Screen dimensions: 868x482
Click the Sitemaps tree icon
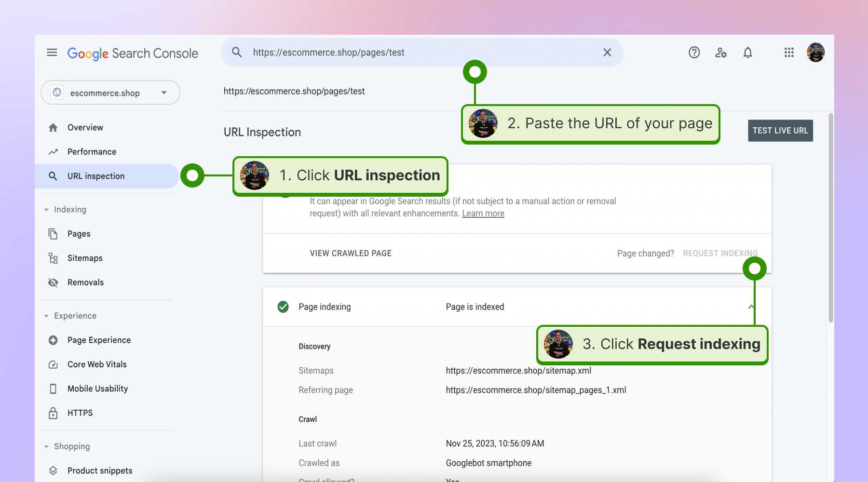click(53, 258)
